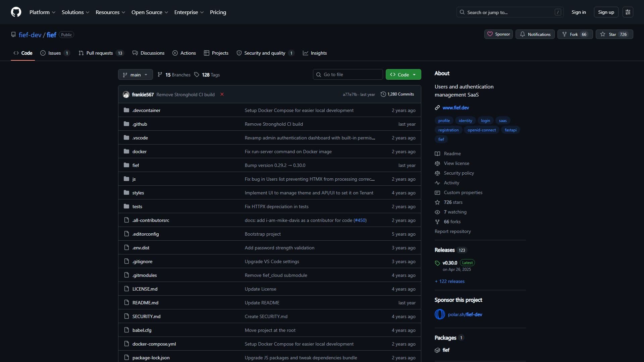This screenshot has width=644, height=362.
Task: Open the polar.sh/fief-dev sponsor link
Action: click(x=465, y=314)
